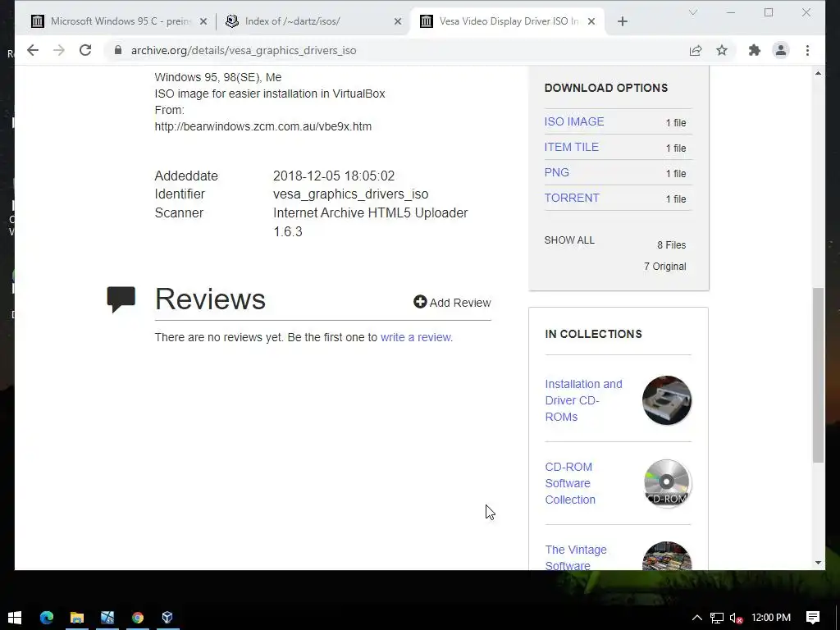Open the Installation and Driver CD-ROMs thumbnail
The height and width of the screenshot is (630, 840).
(x=666, y=400)
